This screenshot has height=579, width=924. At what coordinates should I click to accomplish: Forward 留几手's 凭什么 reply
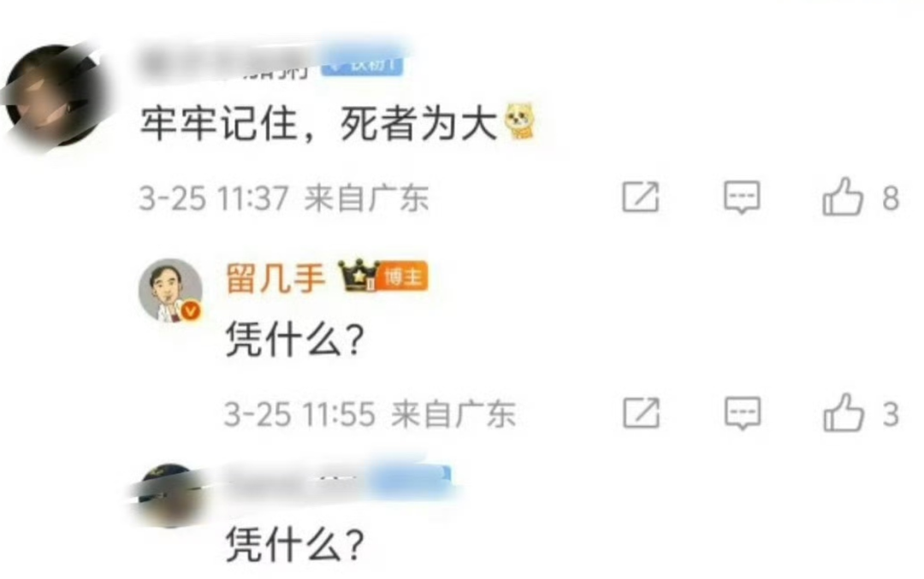(642, 413)
